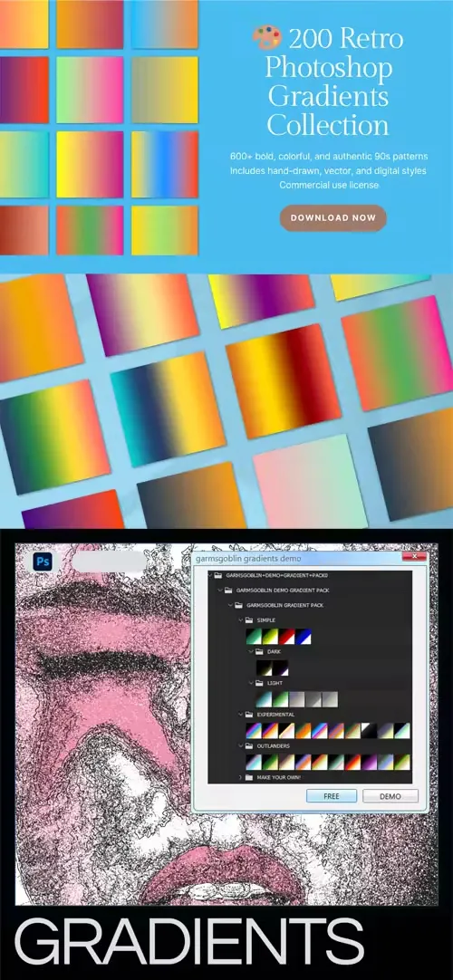Viewport: 453px width, 980px height.
Task: Click the SIMPLE folder icon
Action: click(248, 620)
